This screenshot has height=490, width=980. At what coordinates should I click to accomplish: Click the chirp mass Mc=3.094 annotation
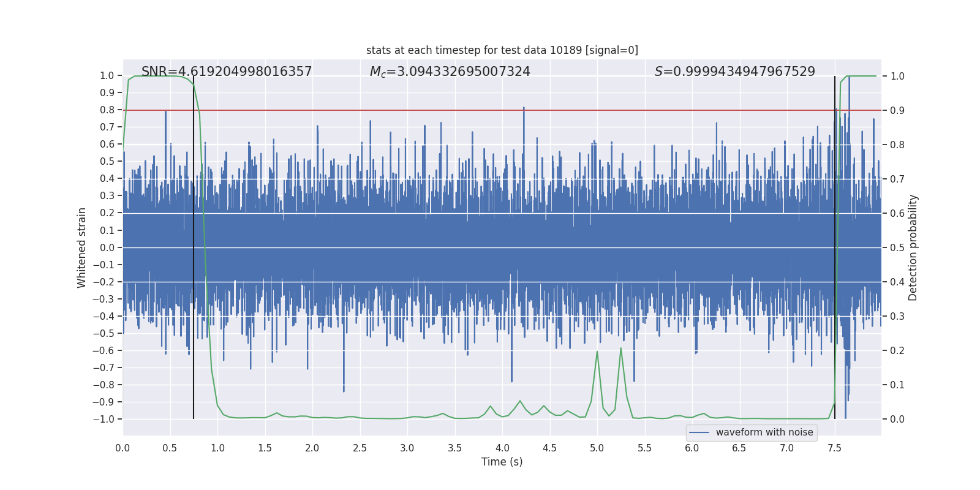coord(450,72)
